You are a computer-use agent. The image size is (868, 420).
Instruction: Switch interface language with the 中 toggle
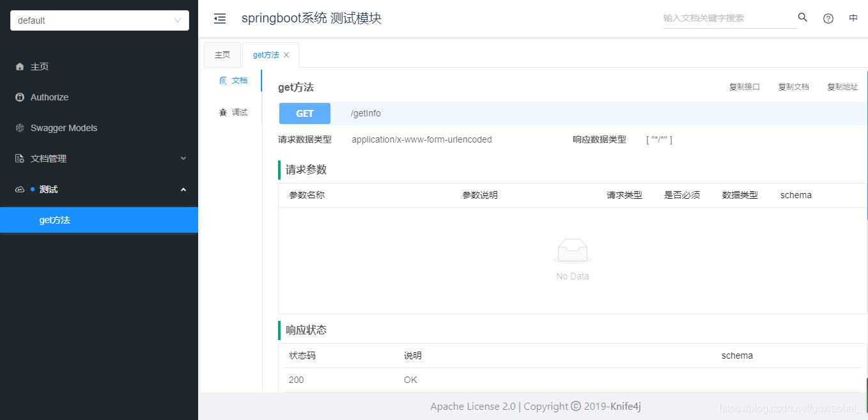(853, 19)
